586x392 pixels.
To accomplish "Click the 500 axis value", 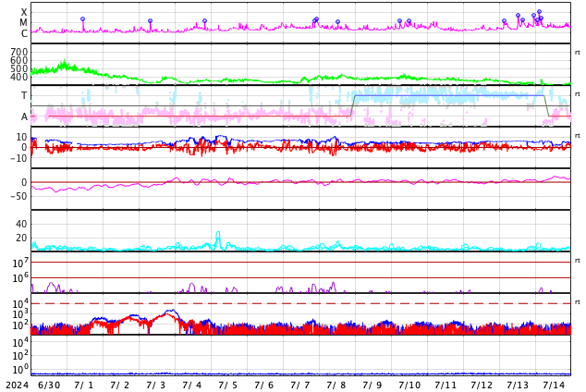I will pos(19,68).
